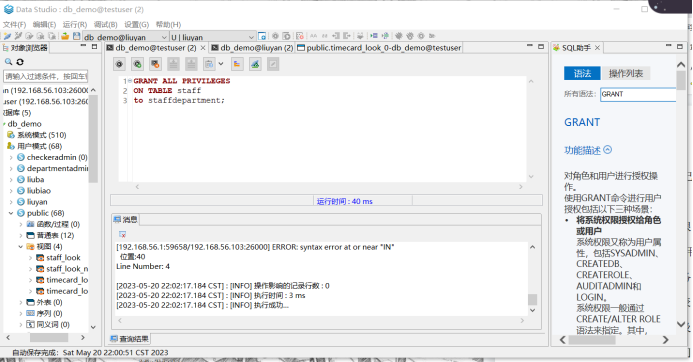Minimize the object browser panel
Image resolution: width=693 pixels, height=362 pixels.
(83, 46)
